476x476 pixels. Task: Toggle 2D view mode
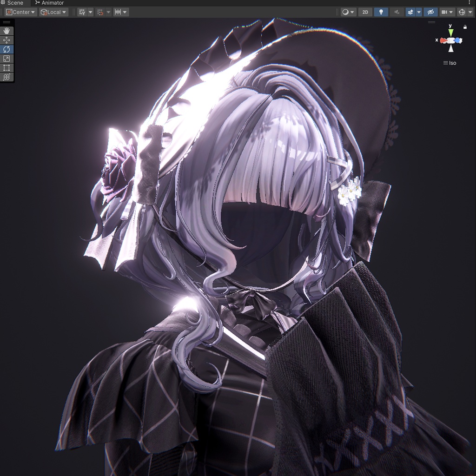click(365, 12)
